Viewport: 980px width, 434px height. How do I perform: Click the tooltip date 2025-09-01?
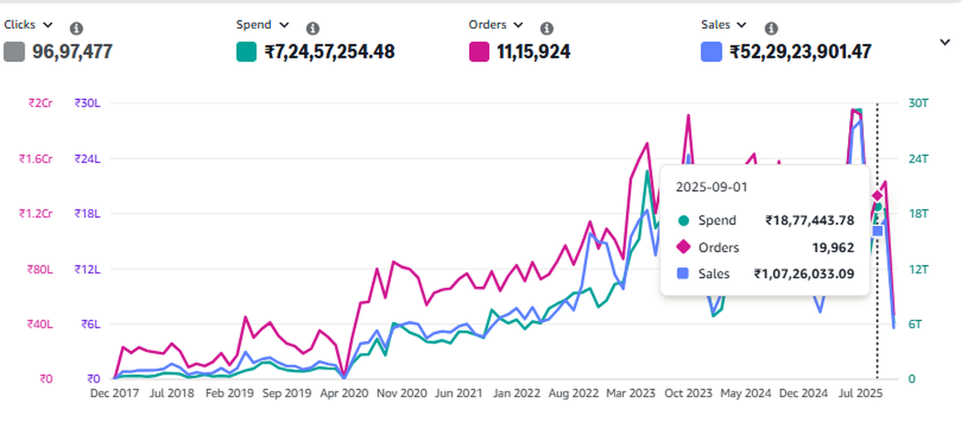click(712, 187)
